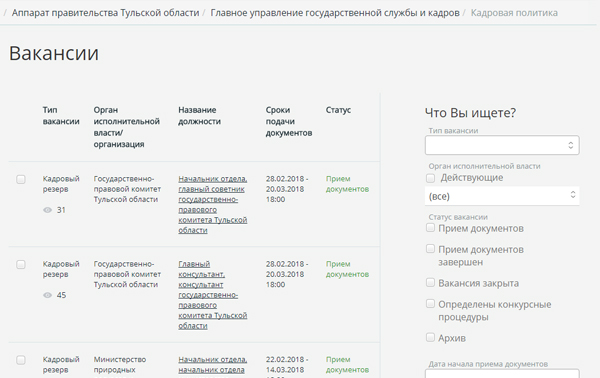Click the eye views icon beside 31
The image size is (600, 378).
click(47, 210)
